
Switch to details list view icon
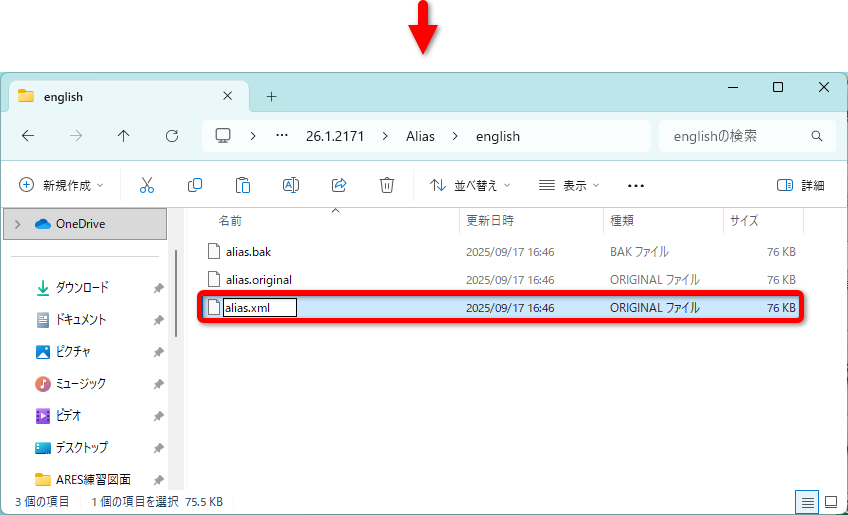click(807, 503)
